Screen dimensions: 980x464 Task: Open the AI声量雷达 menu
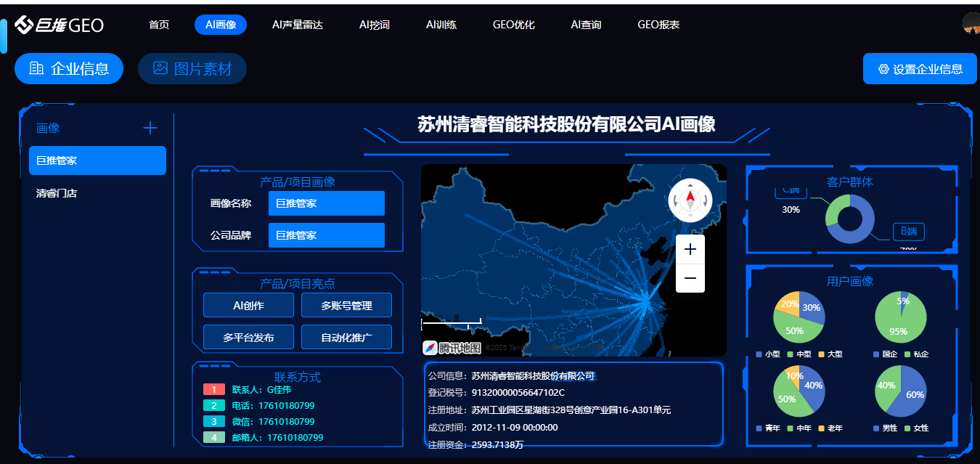click(x=298, y=25)
